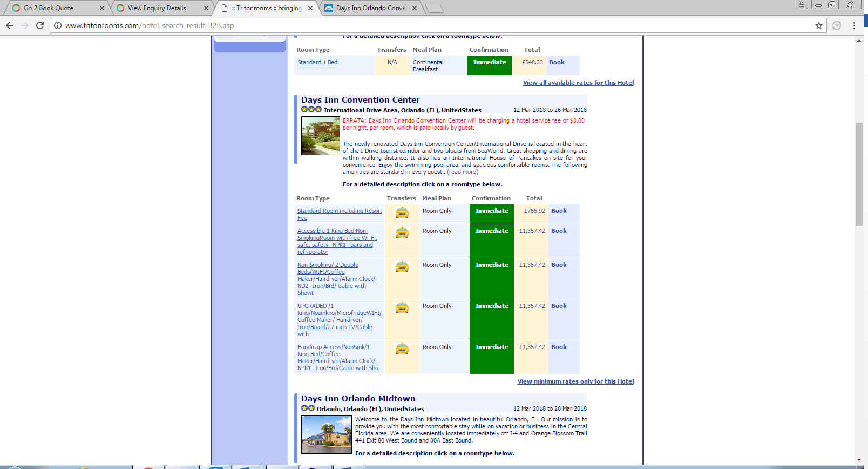868x469 pixels.
Task: Book the Non Smoking 2 Double Beds room
Action: click(559, 265)
